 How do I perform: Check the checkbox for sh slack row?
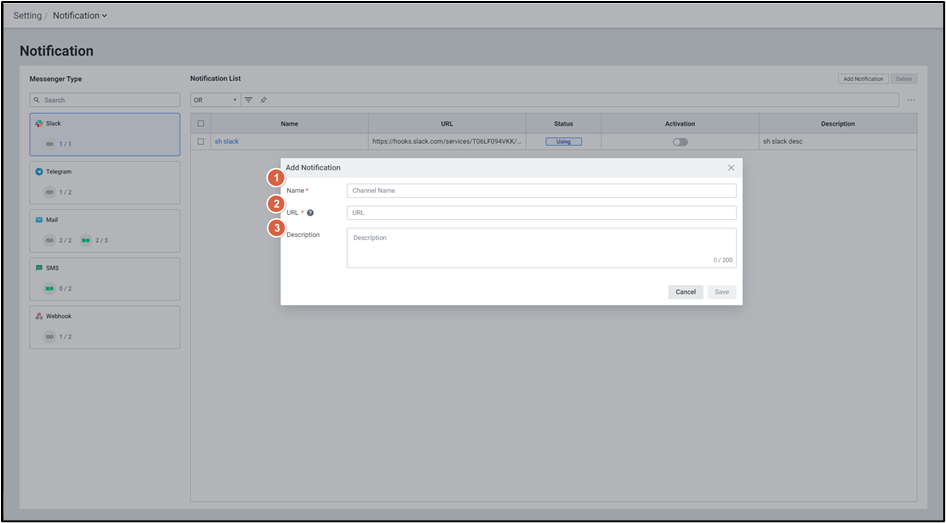click(201, 142)
